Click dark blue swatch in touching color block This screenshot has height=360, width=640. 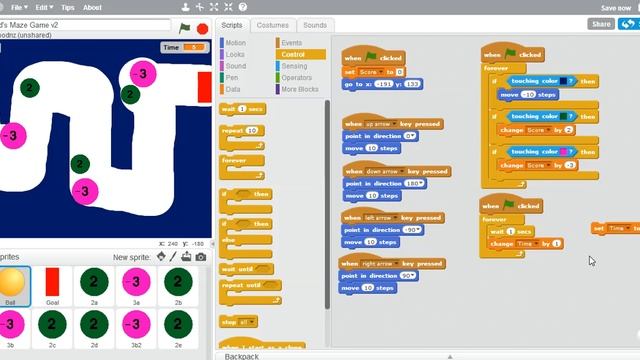[x=563, y=81]
